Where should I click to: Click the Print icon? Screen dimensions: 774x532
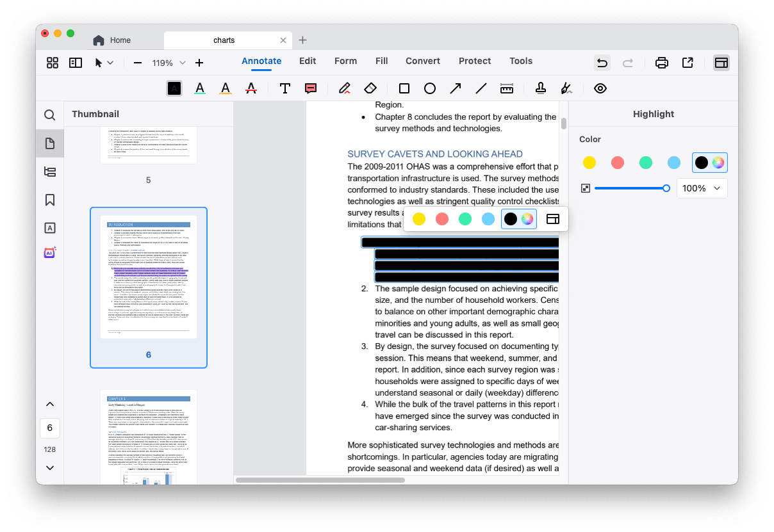(661, 63)
